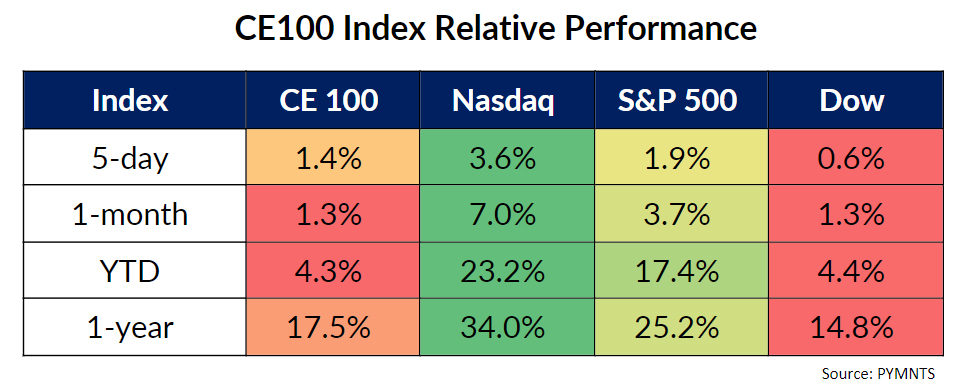Click the yellow 1.9% S&P 500 cell
This screenshot has height=387, width=963.
(681, 157)
